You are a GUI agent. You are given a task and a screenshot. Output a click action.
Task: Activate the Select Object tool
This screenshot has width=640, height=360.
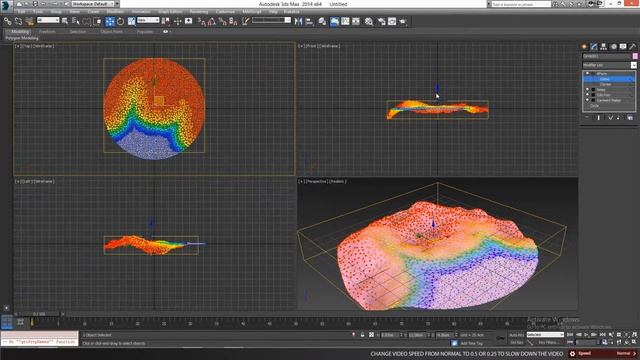(65, 21)
